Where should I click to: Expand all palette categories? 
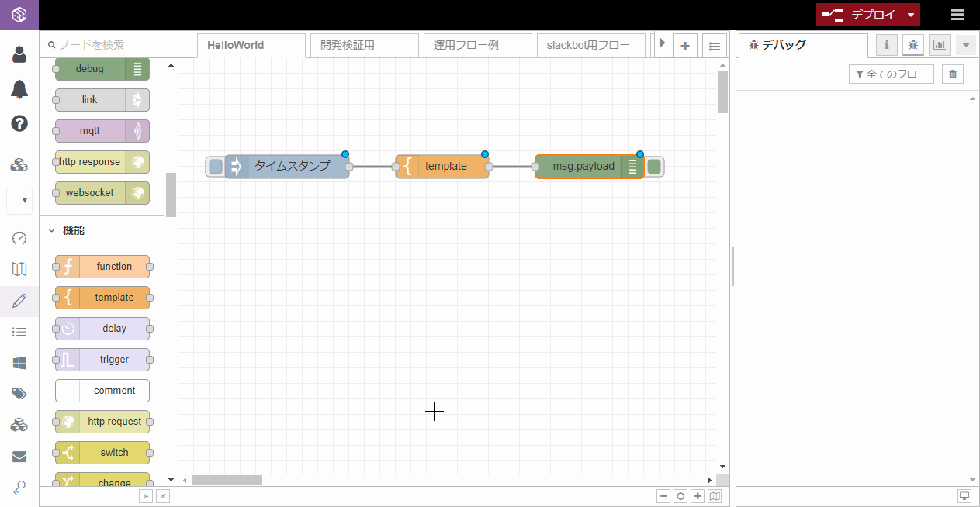coord(162,496)
